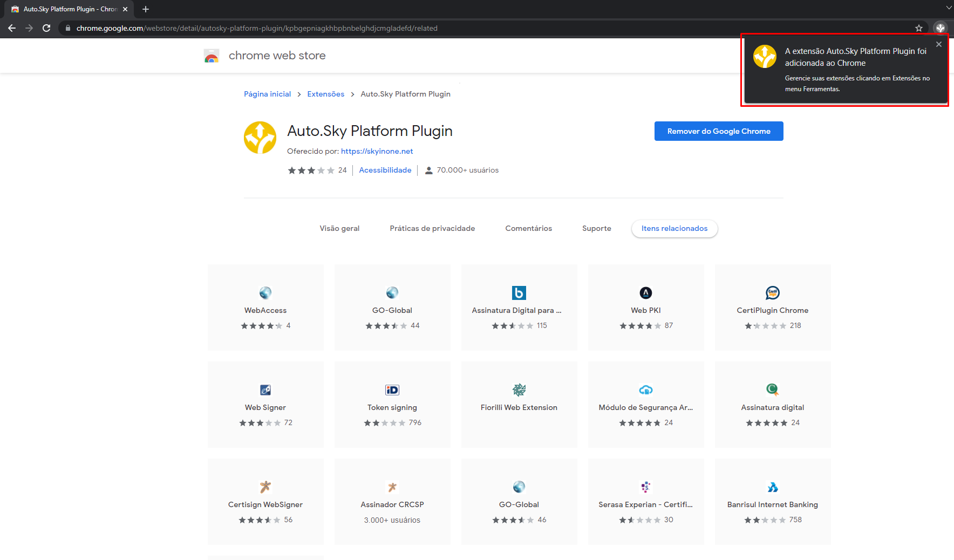This screenshot has height=560, width=954.
Task: Open Web PKI extension icon
Action: [646, 292]
